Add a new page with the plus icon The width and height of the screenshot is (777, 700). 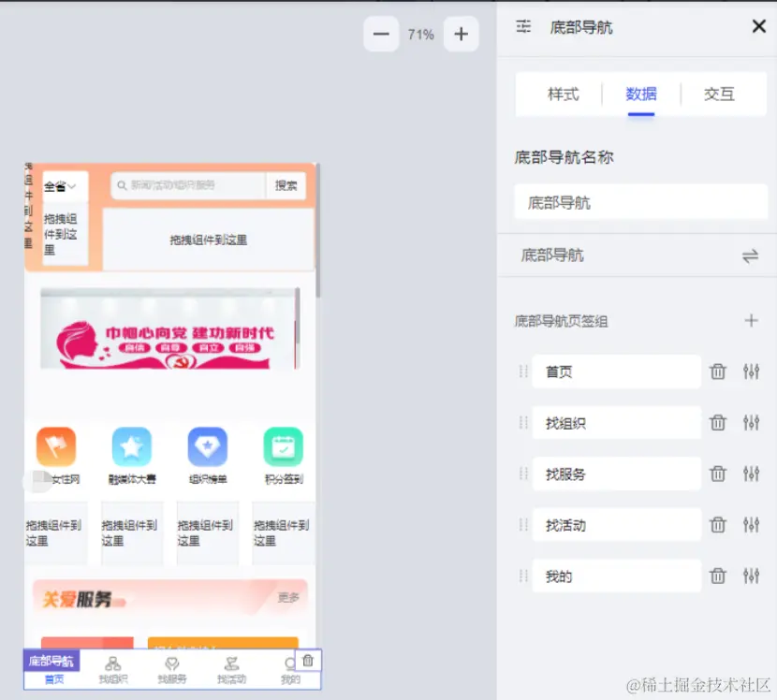(x=752, y=320)
